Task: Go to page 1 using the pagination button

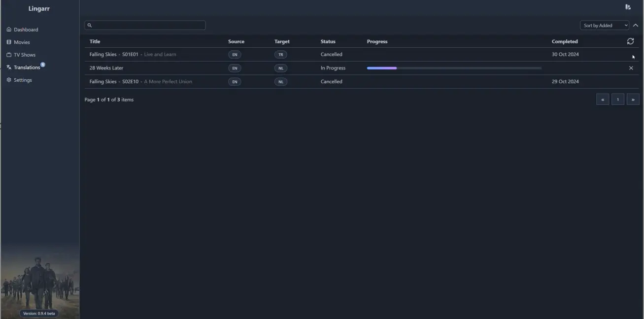Action: point(617,99)
